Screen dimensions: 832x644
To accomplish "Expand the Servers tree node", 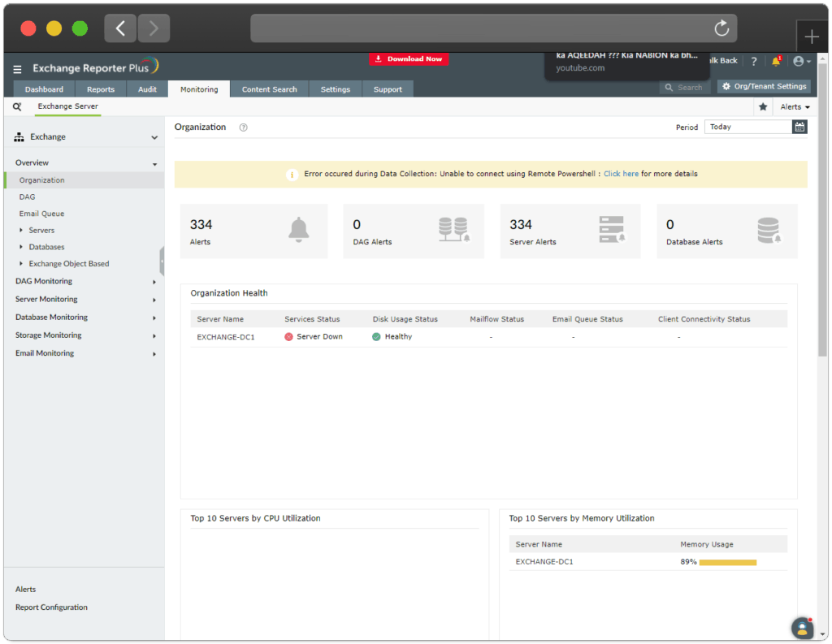I will click(20, 230).
